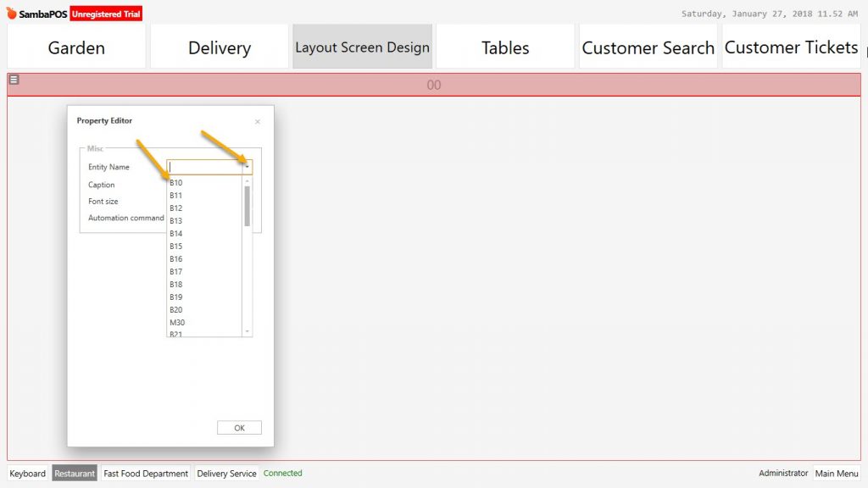Click the SambaPOS logo icon
Image resolution: width=868 pixels, height=488 pixels.
12,13
